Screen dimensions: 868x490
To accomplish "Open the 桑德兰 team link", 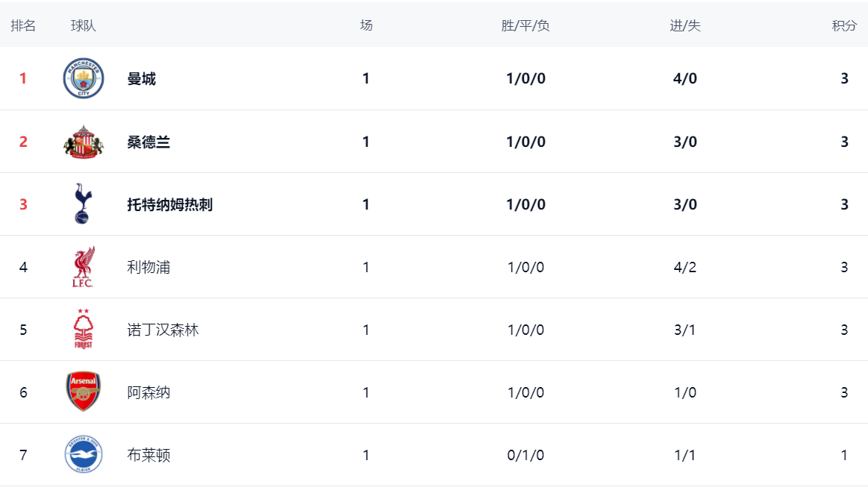I will tap(149, 142).
